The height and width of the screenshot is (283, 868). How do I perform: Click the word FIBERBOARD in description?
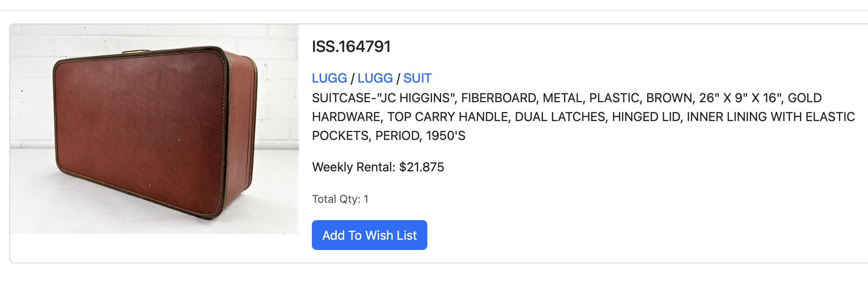(x=498, y=98)
